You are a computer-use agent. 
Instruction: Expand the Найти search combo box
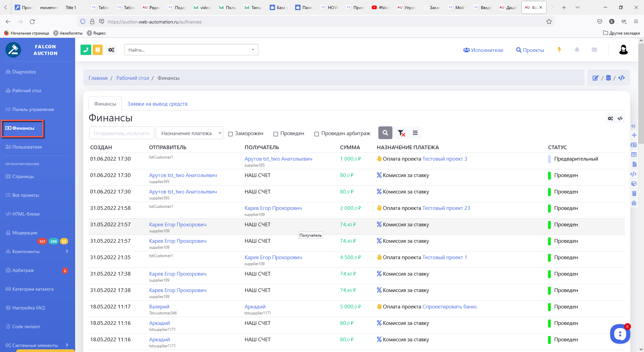pyautogui.click(x=191, y=50)
